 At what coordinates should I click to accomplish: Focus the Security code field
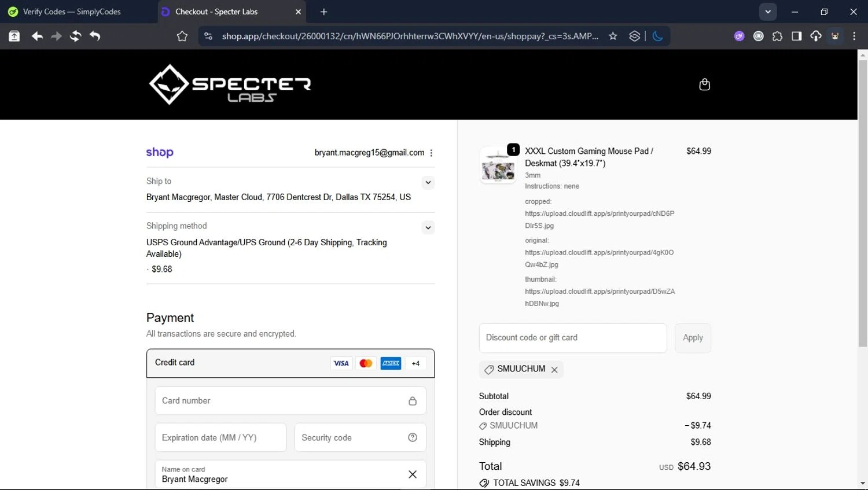pos(361,437)
